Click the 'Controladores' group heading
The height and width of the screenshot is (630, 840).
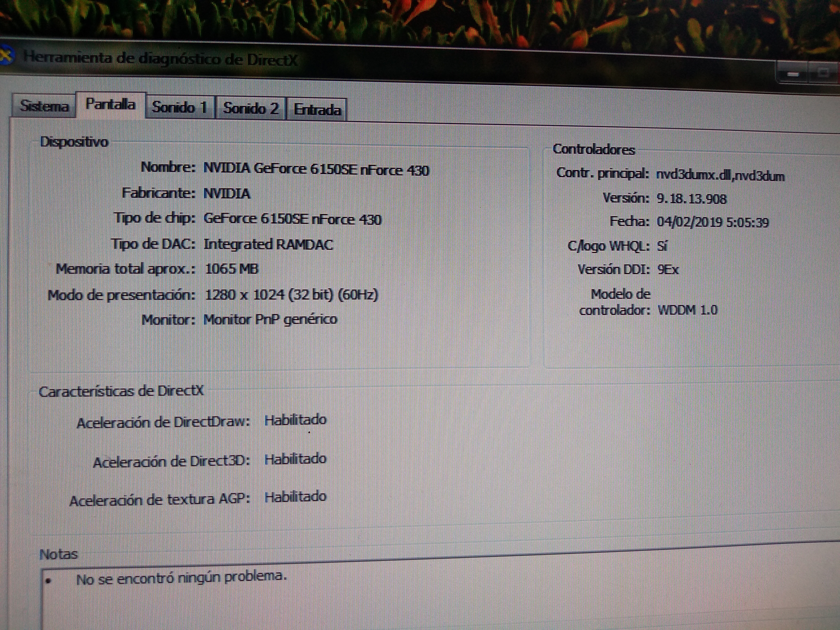[x=593, y=149]
